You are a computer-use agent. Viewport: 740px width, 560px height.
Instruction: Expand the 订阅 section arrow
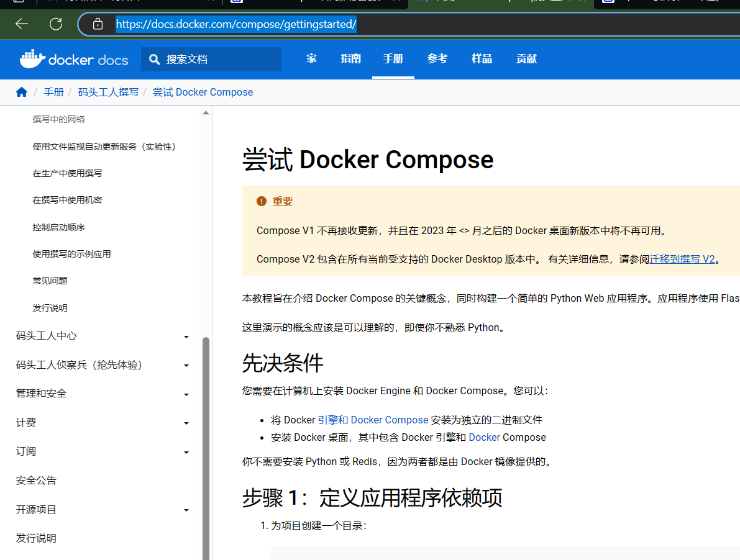[x=186, y=453]
